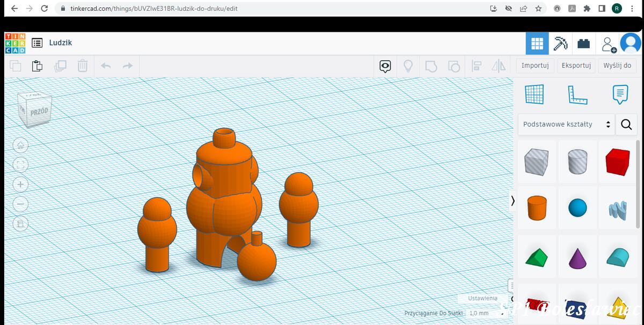Click the Paste tool icon
The height and width of the screenshot is (325, 644).
[x=37, y=66]
